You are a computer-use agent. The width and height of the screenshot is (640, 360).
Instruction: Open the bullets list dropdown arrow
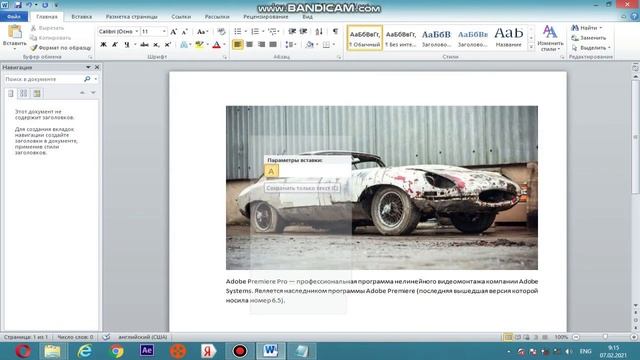(x=245, y=31)
